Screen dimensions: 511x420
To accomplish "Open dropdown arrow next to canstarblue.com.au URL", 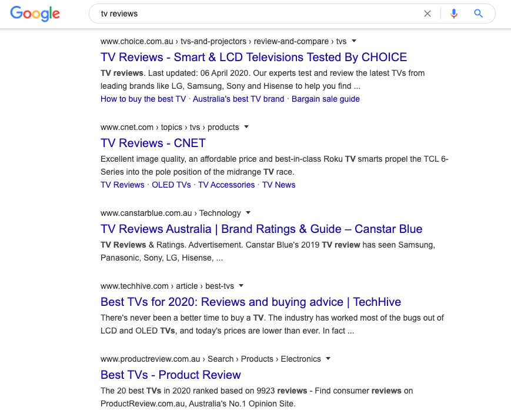I will coord(248,213).
